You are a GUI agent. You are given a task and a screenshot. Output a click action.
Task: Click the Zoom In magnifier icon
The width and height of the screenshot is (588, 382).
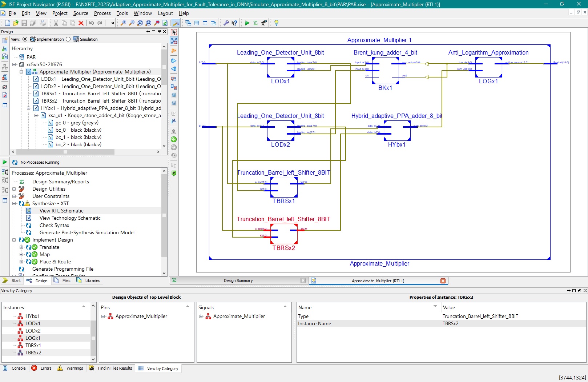click(x=123, y=23)
